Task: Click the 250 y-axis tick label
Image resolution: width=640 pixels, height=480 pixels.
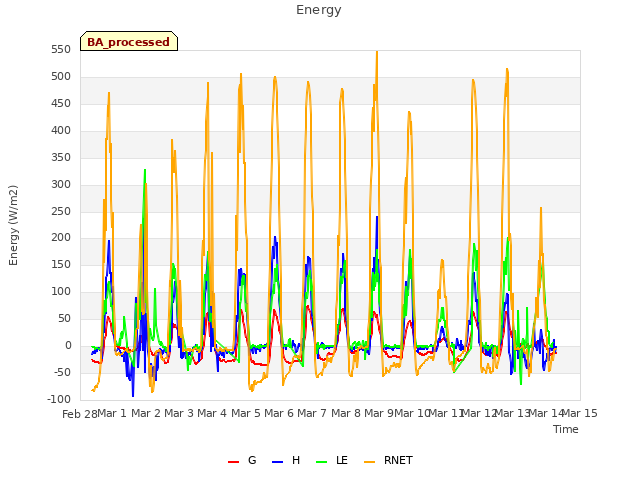Action: (x=61, y=211)
